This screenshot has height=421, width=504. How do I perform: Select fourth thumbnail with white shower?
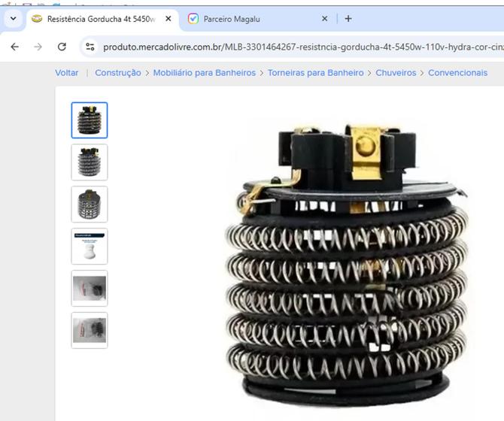pyautogui.click(x=90, y=247)
